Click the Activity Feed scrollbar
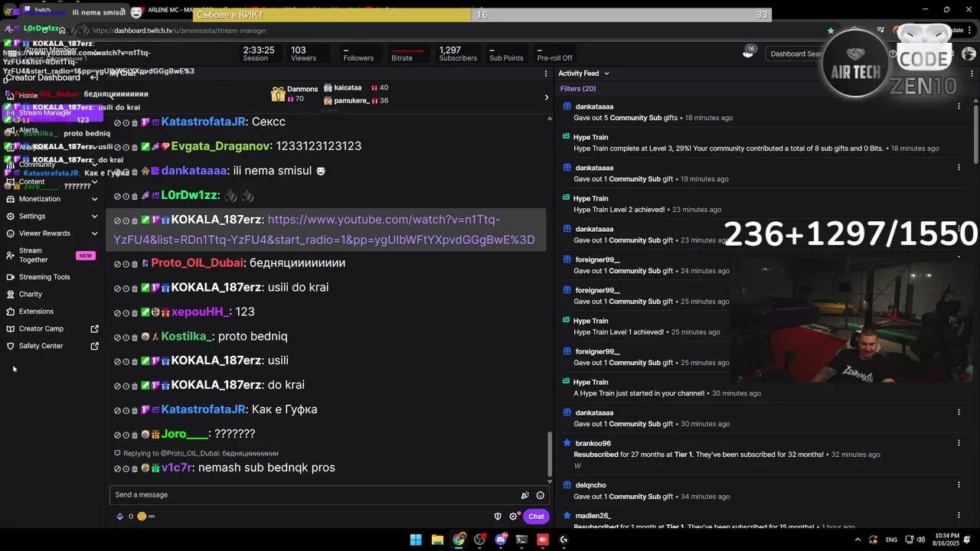The height and width of the screenshot is (551, 980). pyautogui.click(x=975, y=134)
